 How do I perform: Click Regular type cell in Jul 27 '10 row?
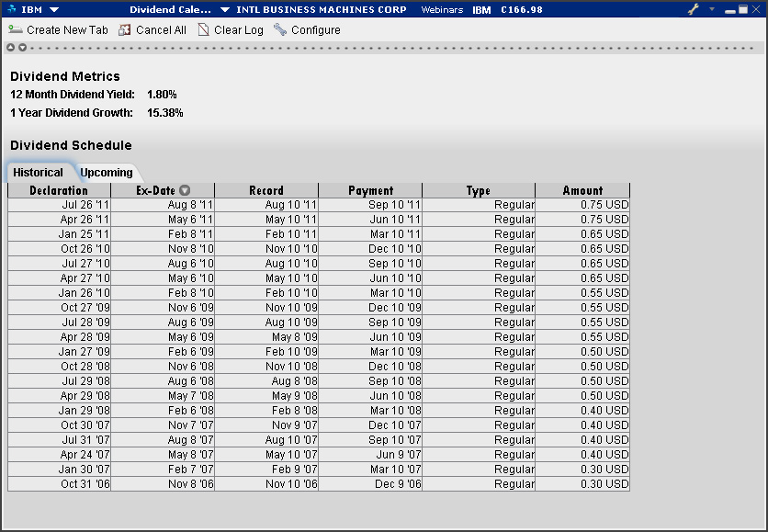click(x=479, y=264)
